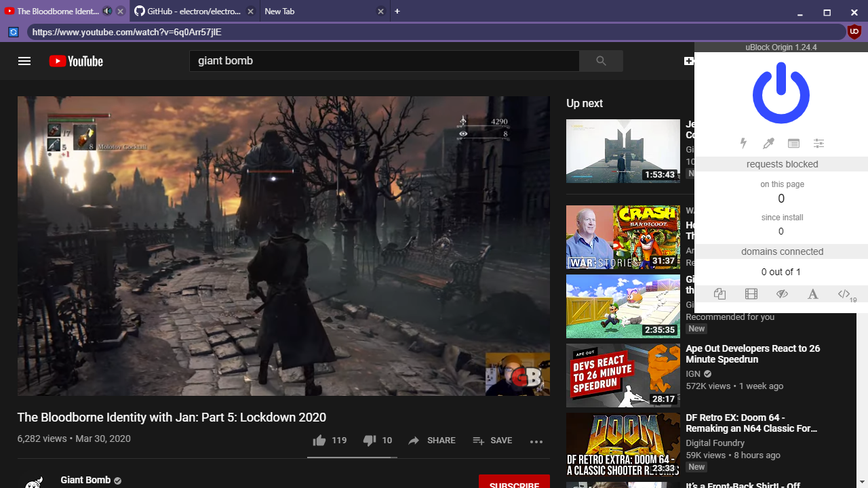This screenshot has height=488, width=868.
Task: Click the YouTube create video icon
Action: point(689,61)
